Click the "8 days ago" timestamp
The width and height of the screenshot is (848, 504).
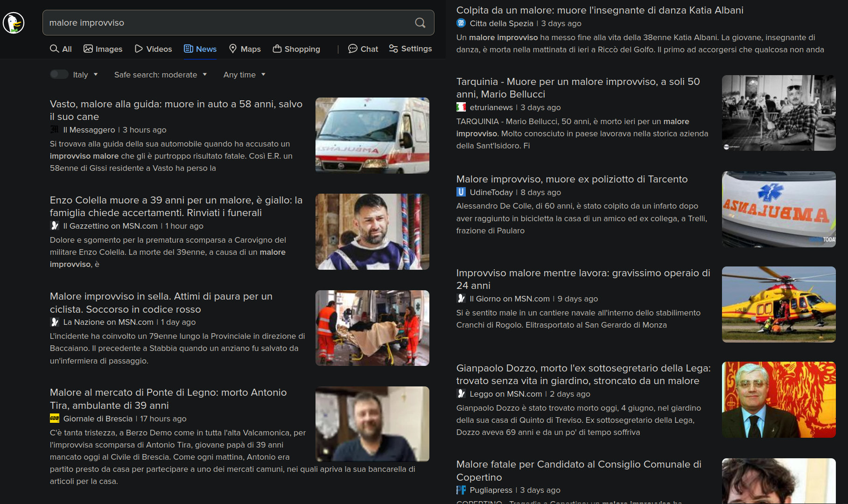541,192
